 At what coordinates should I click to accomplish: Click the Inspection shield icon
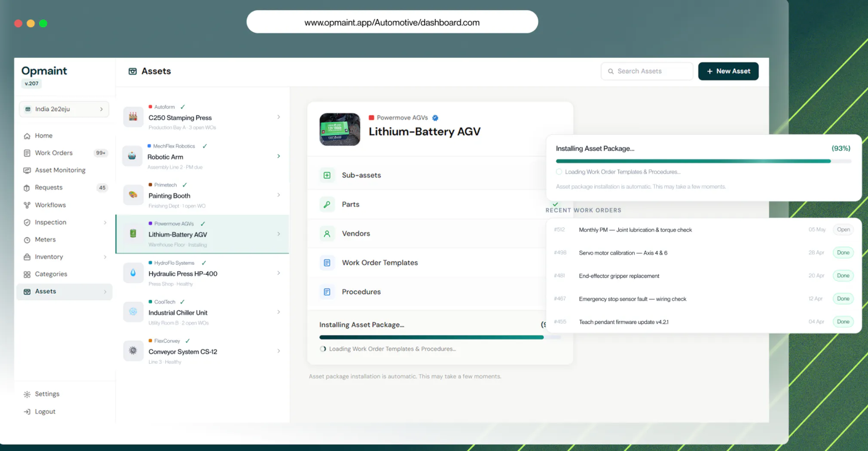pyautogui.click(x=27, y=222)
